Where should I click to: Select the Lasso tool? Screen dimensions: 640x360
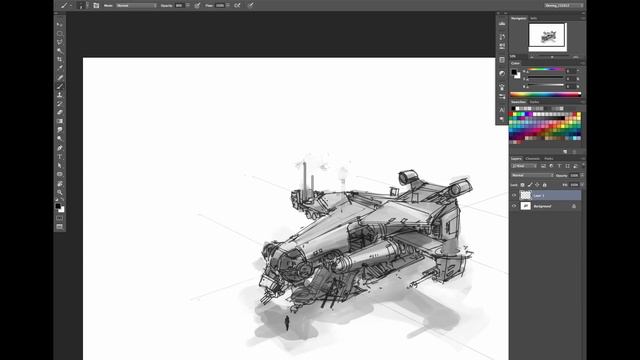(60, 42)
